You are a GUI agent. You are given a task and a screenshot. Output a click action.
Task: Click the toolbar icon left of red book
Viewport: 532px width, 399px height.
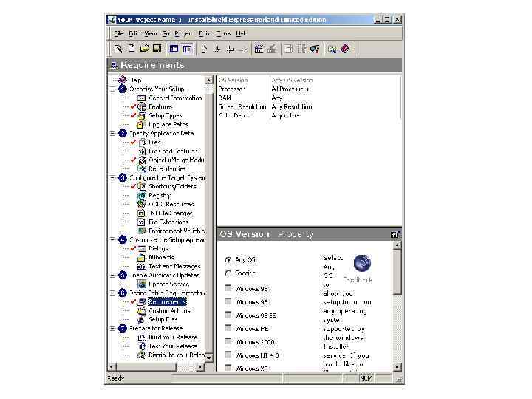click(332, 50)
